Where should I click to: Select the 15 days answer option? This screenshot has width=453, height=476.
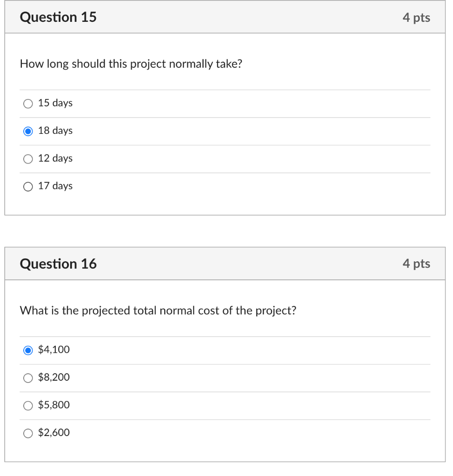tap(28, 103)
